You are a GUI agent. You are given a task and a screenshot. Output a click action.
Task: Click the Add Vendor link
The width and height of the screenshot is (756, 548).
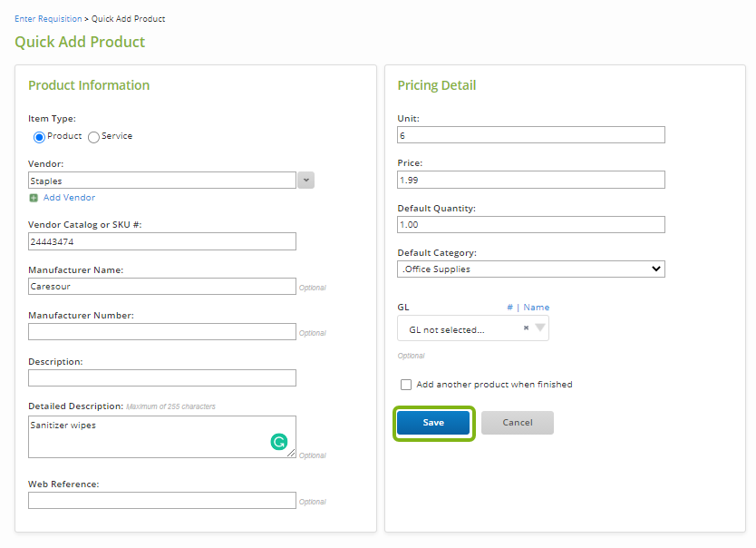(x=69, y=198)
